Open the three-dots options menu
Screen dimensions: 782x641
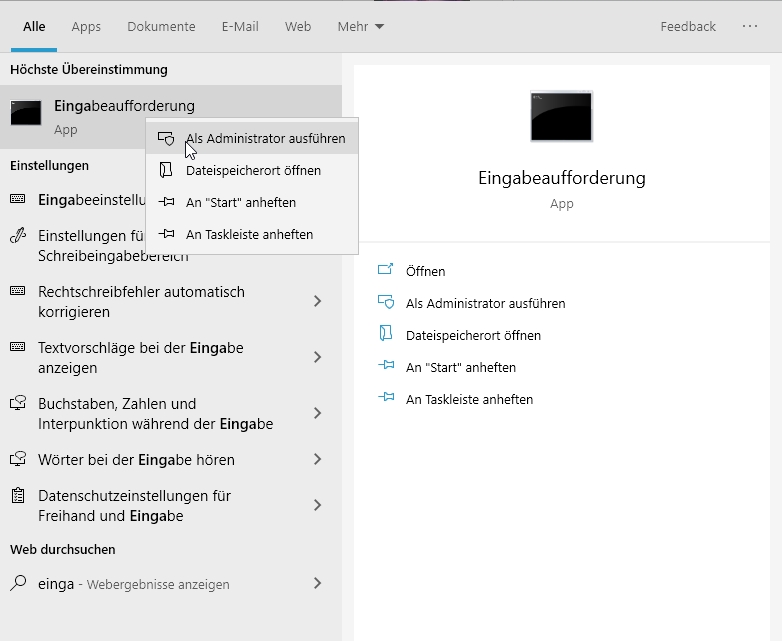(x=750, y=26)
